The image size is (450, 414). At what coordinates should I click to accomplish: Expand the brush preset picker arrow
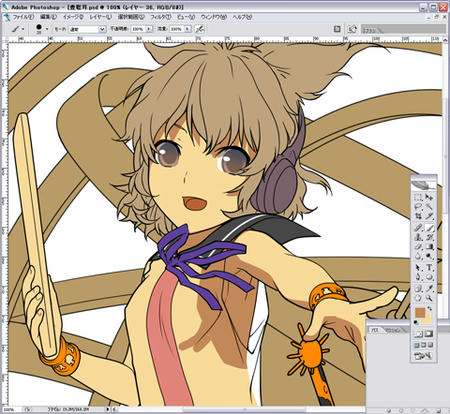47,29
